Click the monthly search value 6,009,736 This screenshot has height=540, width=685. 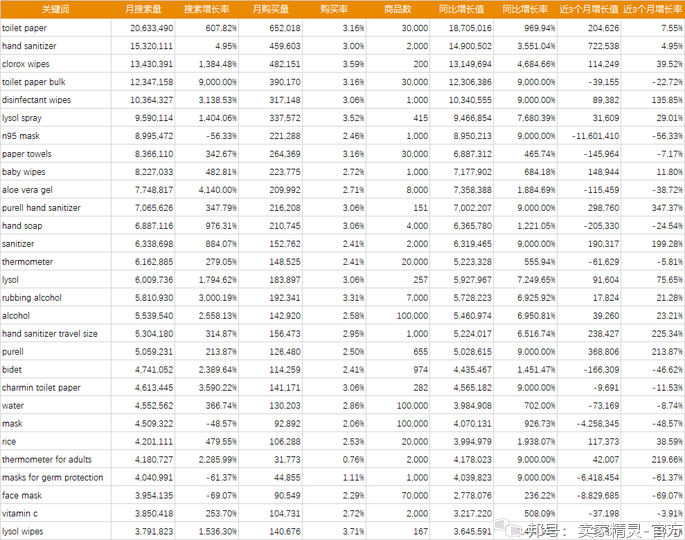pos(154,280)
